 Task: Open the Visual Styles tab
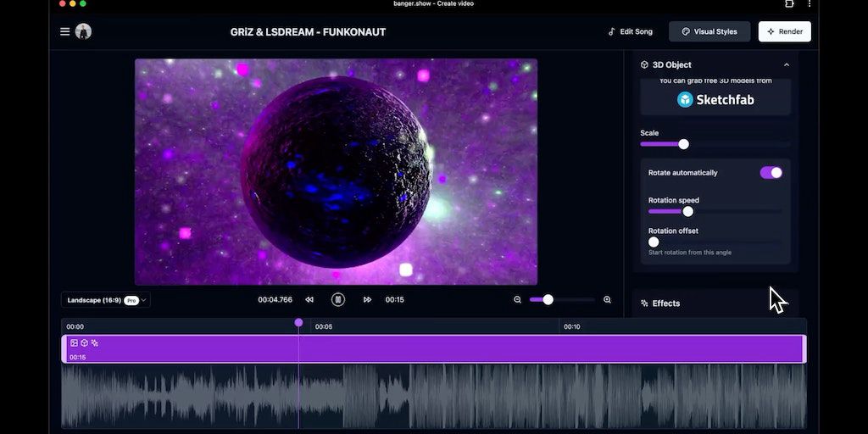pos(709,31)
